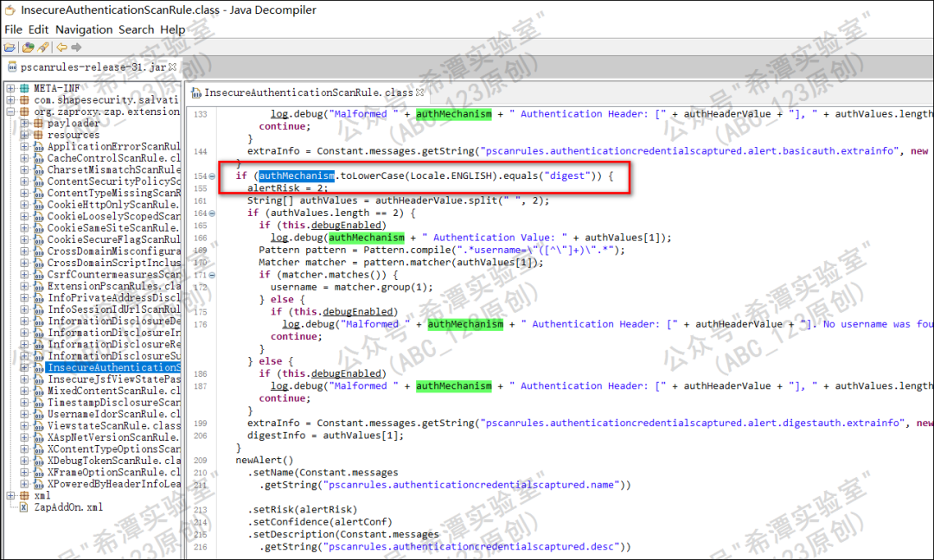The height and width of the screenshot is (560, 934).
Task: Open the File menu
Action: [x=13, y=29]
